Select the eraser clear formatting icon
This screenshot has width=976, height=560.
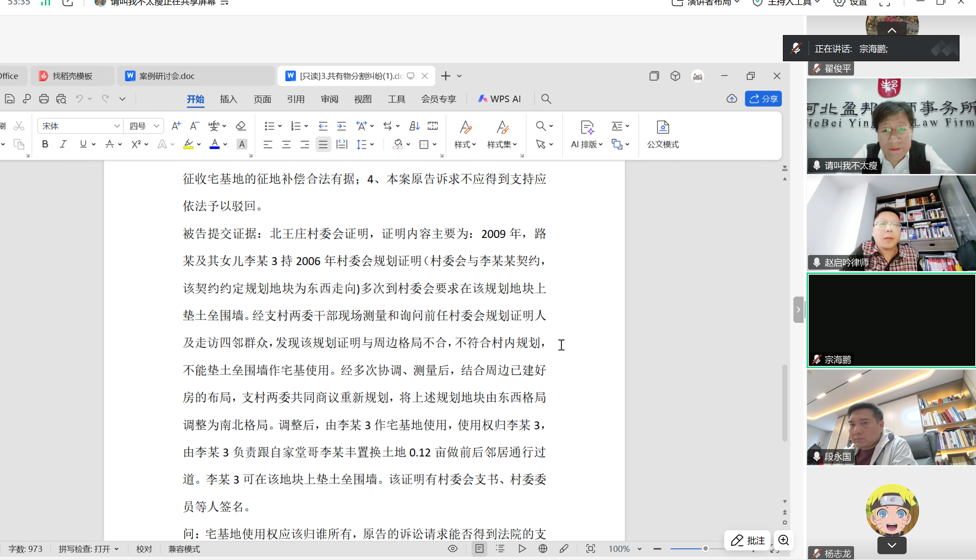241,126
